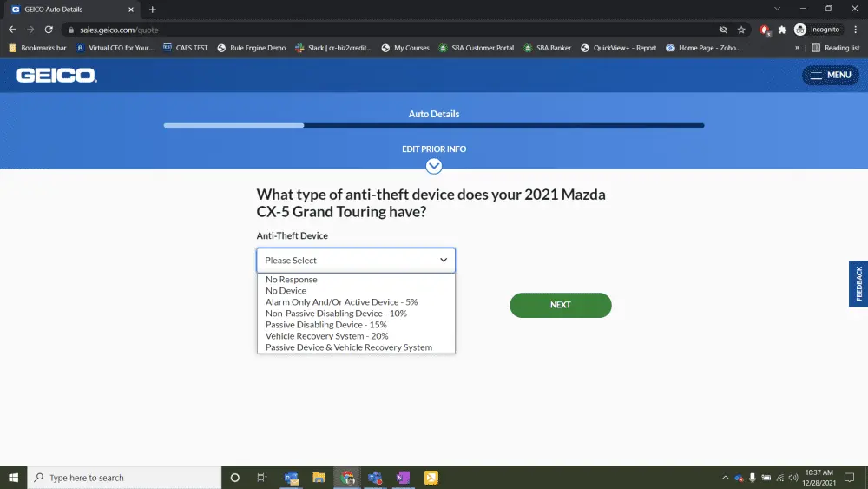Screen dimensions: 868x489
Task: Open the Extensions puzzle icon
Action: click(x=782, y=30)
